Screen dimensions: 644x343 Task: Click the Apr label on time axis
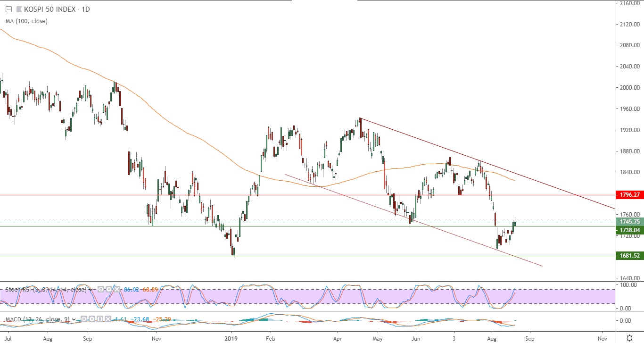(x=338, y=338)
